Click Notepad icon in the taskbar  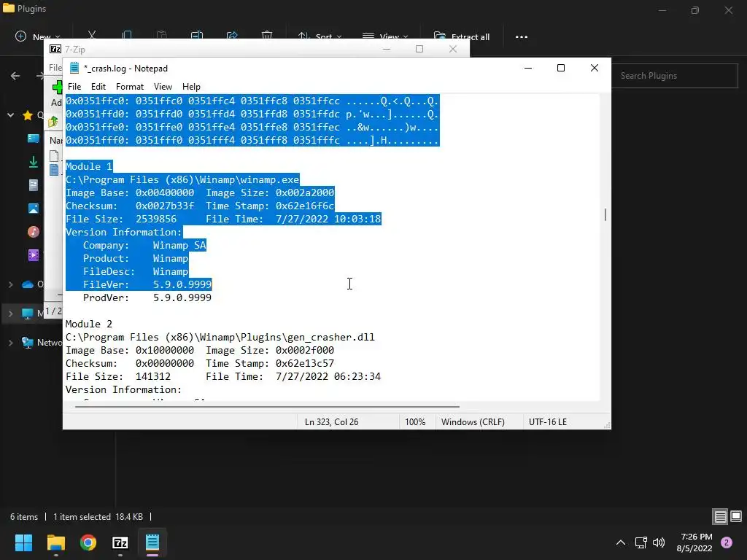tap(152, 542)
